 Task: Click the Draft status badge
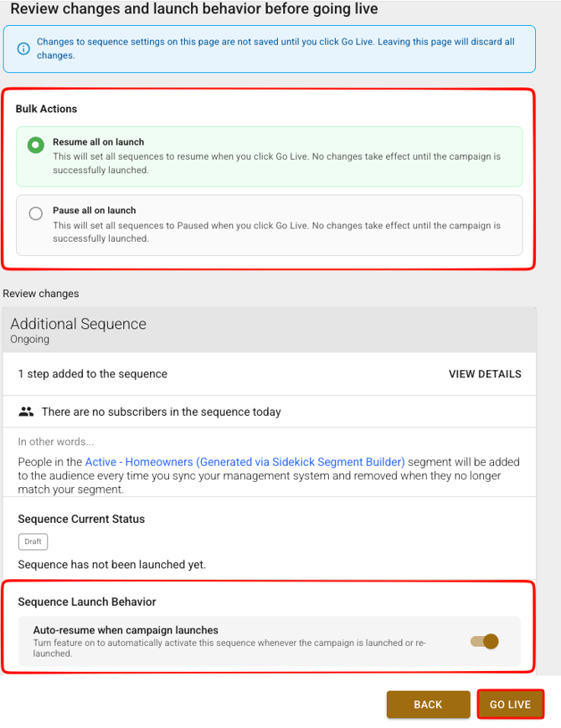point(33,541)
